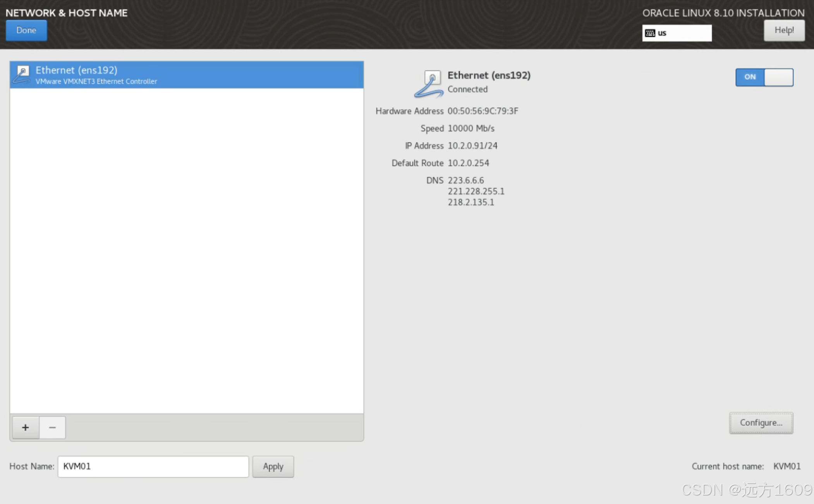
Task: Click the Hardware Address value 00:50:56:9C:79:3F
Action: [x=483, y=111]
